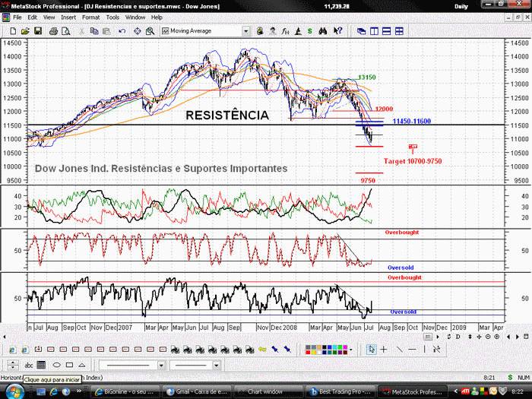The height and width of the screenshot is (399, 532).
Task: Open the Edit menu
Action: tap(32, 17)
